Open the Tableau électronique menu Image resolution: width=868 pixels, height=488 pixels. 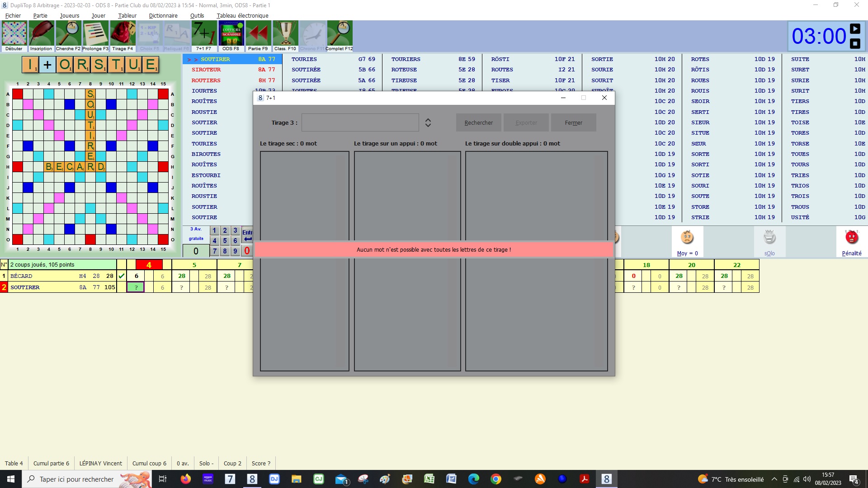242,15
